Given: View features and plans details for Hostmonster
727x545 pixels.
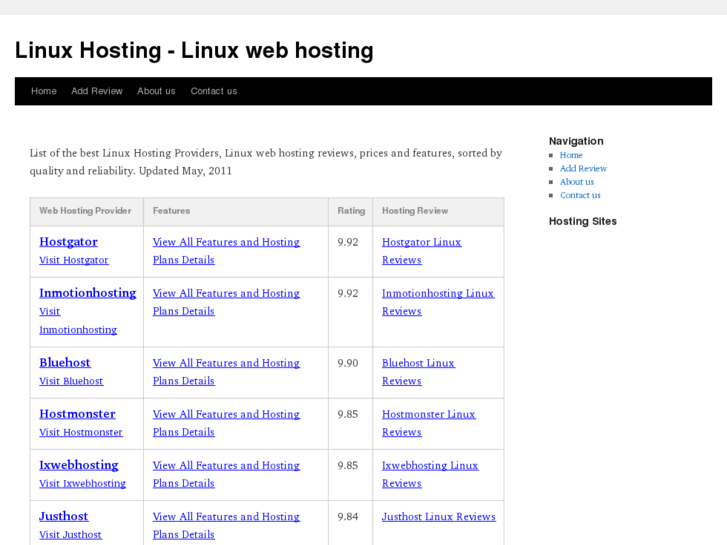Looking at the screenshot, I should click(x=226, y=423).
